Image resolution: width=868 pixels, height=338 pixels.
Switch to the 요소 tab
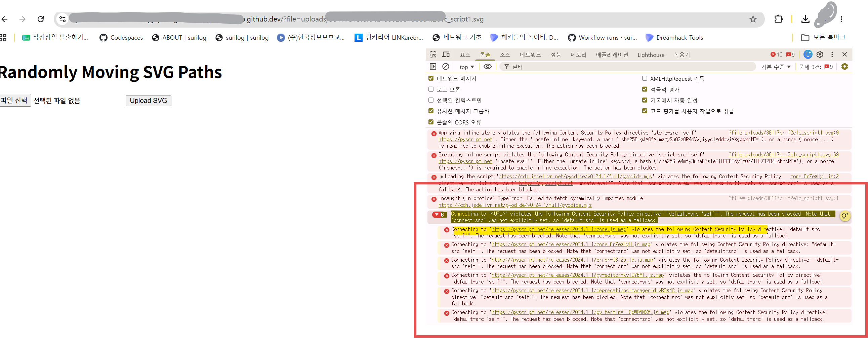click(465, 54)
